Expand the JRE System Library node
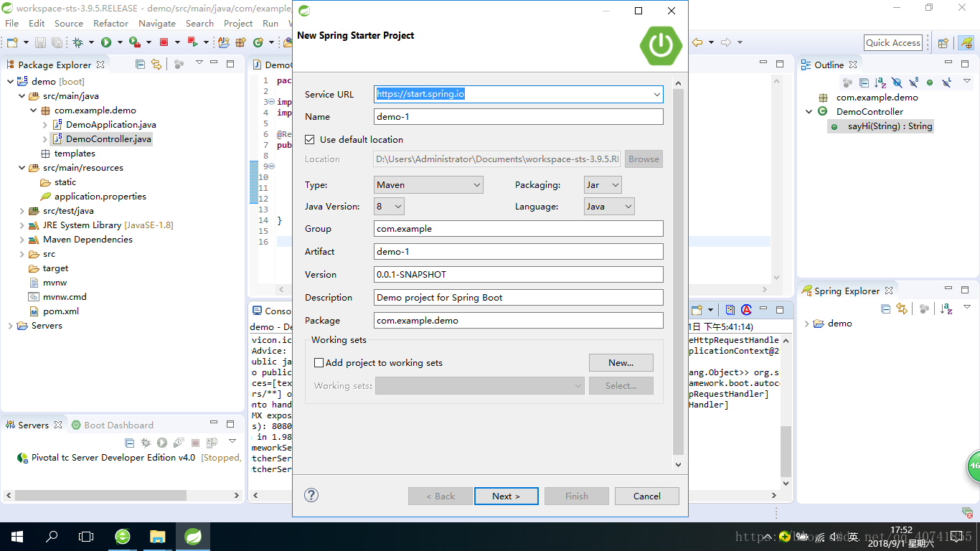Screen dimensions: 980x551 (22, 225)
